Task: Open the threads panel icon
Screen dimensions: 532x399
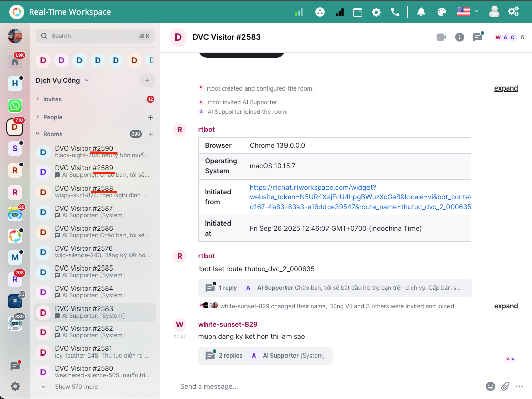Action: click(477, 37)
